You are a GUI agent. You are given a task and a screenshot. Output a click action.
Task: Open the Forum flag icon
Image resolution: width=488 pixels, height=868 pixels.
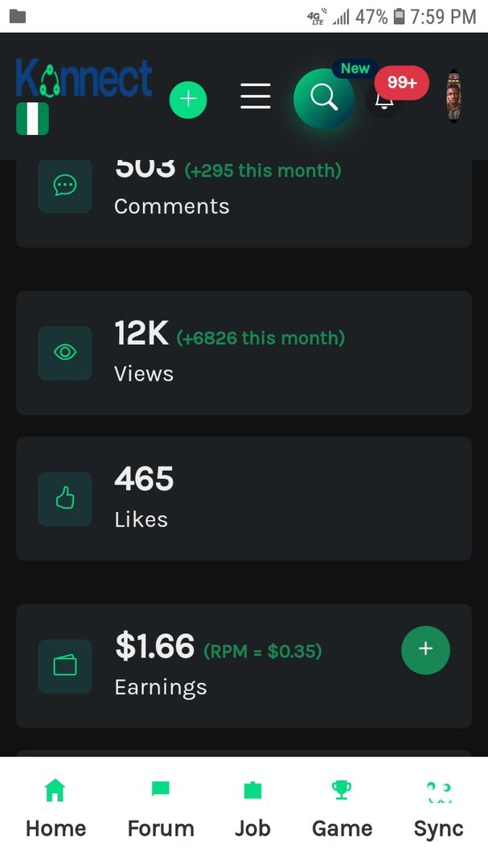click(x=159, y=790)
